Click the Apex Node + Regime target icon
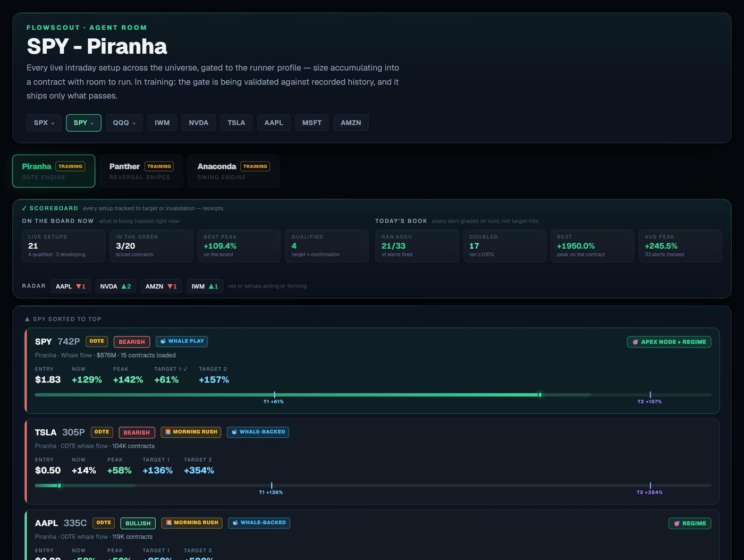Image resolution: width=744 pixels, height=560 pixels. point(635,342)
